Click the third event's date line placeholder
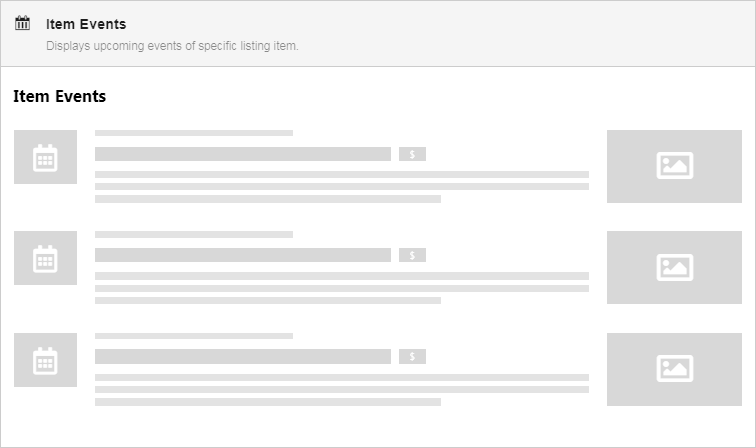Viewport: 756px width, 448px height. click(193, 336)
